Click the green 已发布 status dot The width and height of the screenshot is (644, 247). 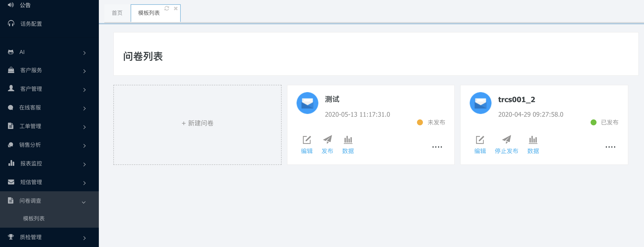click(593, 122)
